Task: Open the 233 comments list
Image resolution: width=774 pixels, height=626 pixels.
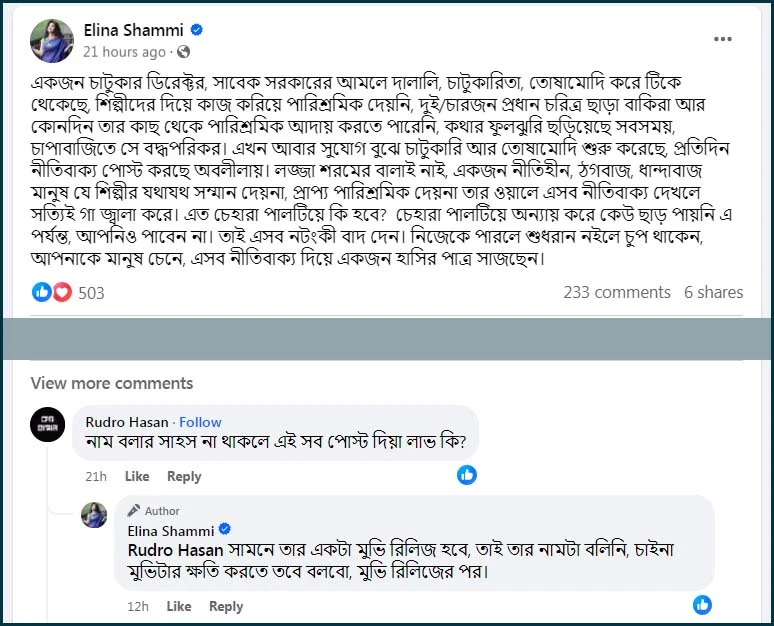Action: [x=617, y=292]
